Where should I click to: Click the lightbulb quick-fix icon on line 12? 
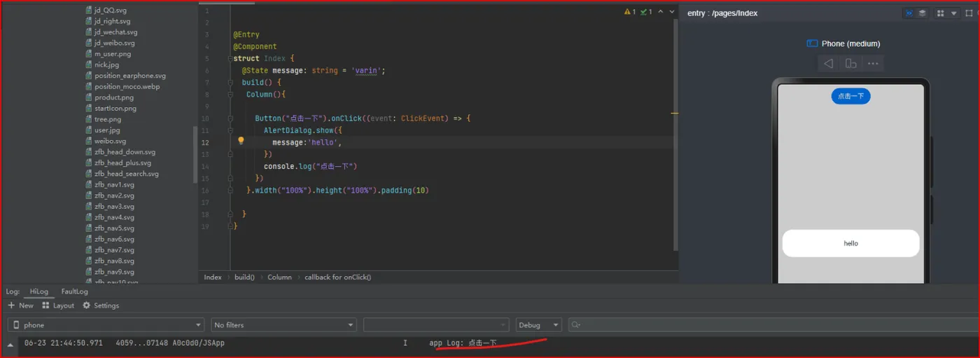241,141
